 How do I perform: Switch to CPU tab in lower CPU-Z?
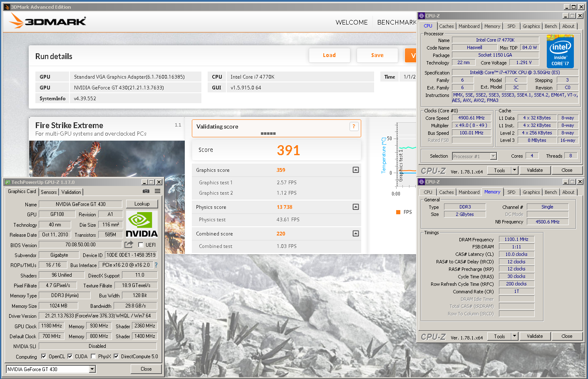tap(428, 192)
